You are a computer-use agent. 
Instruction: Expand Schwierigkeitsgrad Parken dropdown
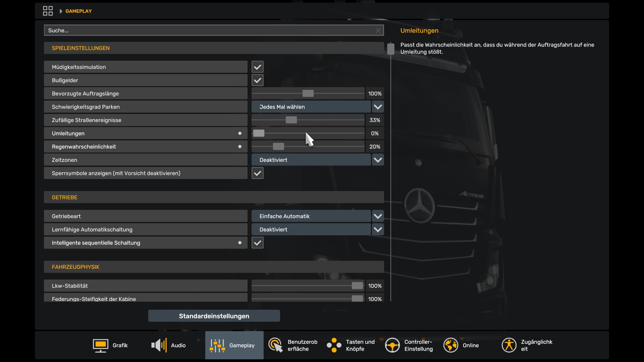click(x=378, y=107)
